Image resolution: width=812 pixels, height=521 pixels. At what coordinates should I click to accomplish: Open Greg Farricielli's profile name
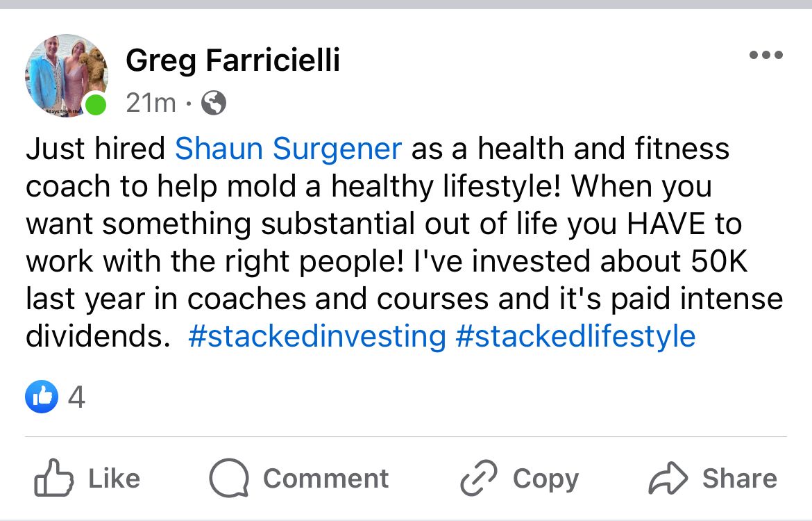232,60
